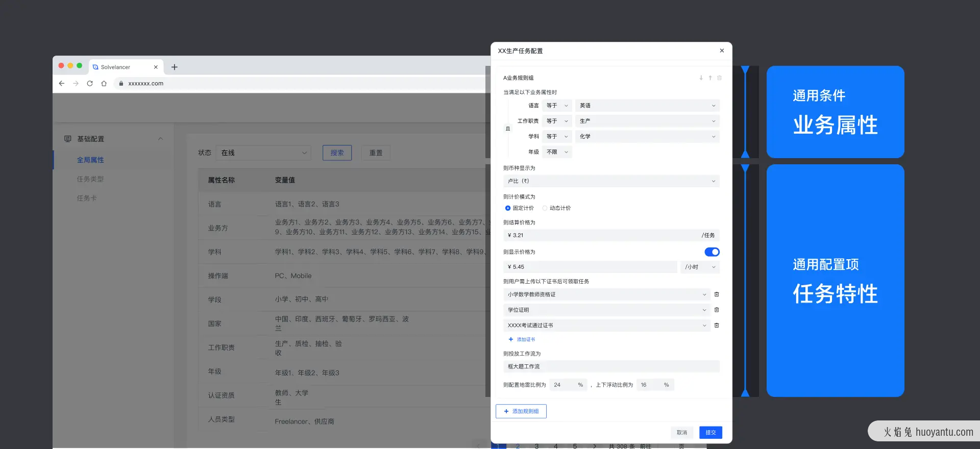
Task: Delete the XXXX考试通过证书 certificate row
Action: click(x=717, y=325)
